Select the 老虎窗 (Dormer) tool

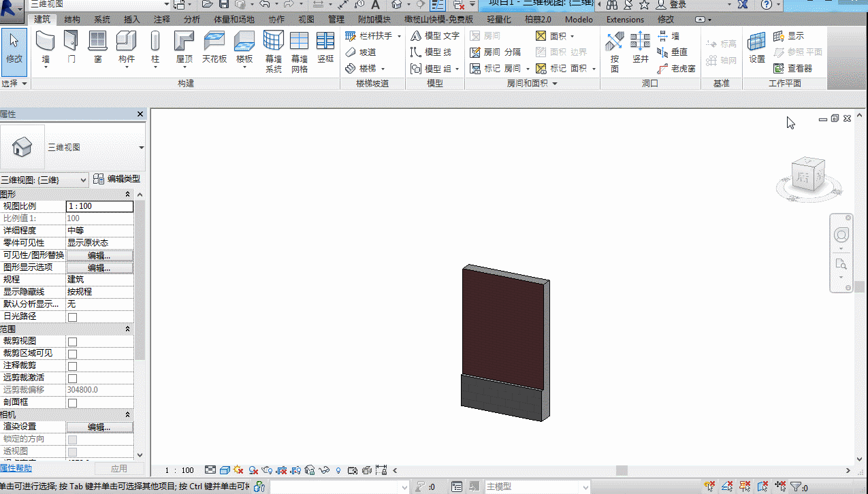point(676,68)
